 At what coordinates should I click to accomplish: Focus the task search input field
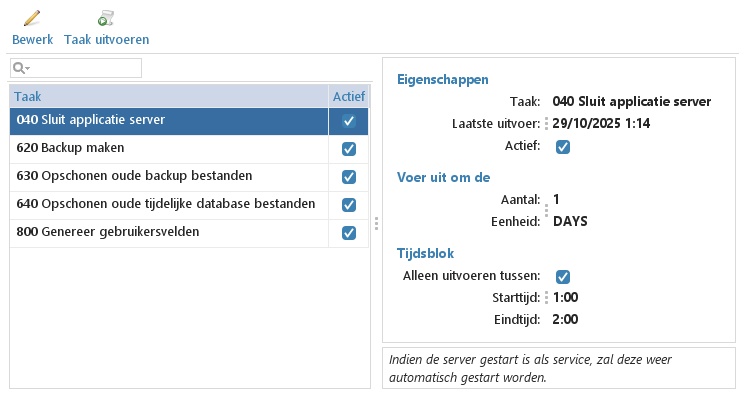(76, 68)
